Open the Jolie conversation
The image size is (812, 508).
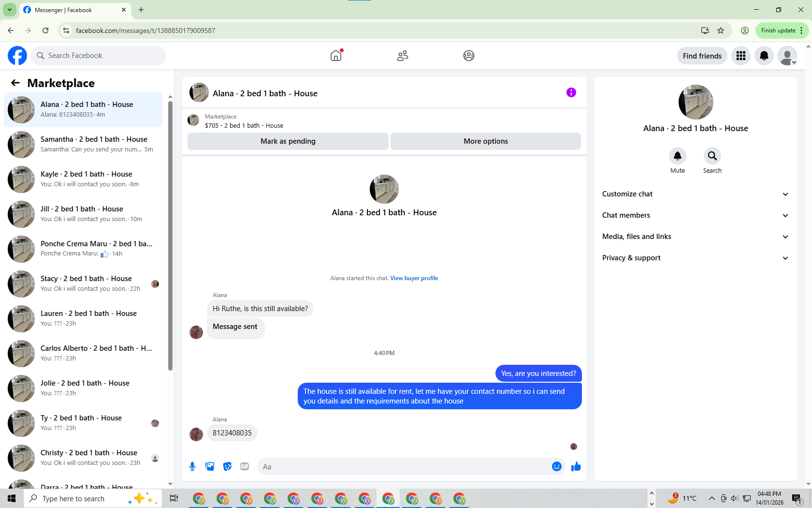coord(84,388)
